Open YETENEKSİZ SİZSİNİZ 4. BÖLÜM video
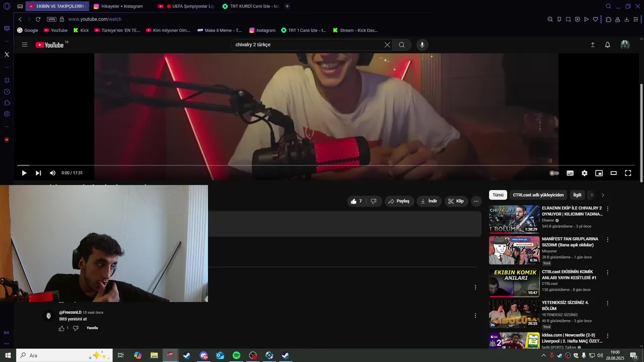 [x=514, y=314]
